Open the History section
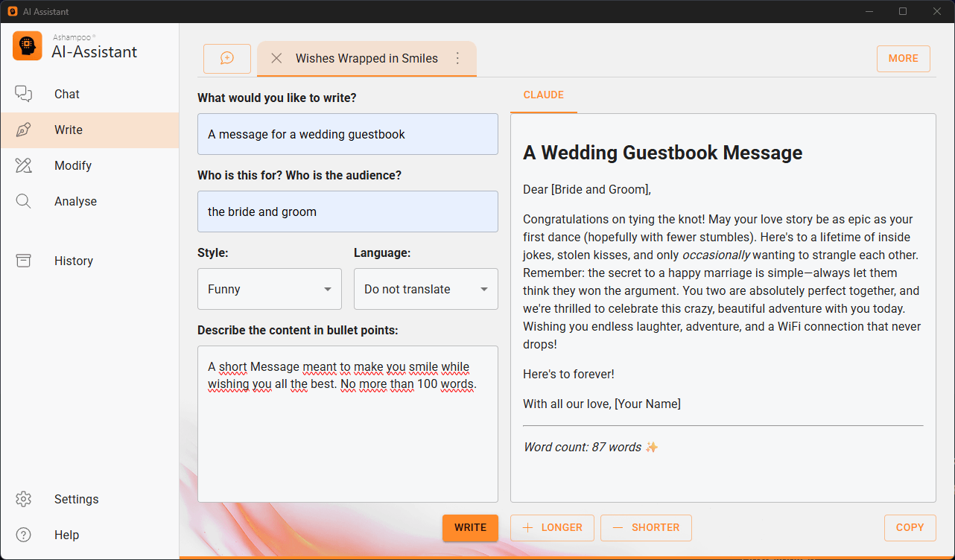 click(x=89, y=261)
